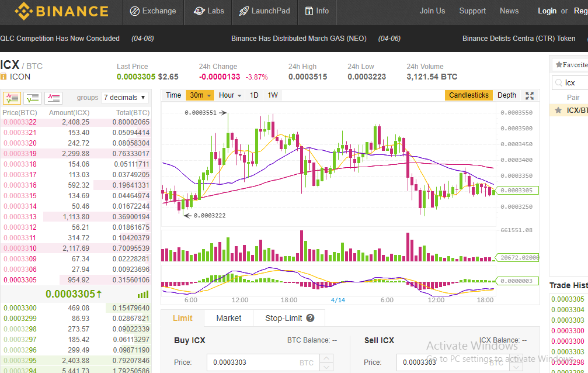Switch to Depth chart view
Viewport: 588px width, 373px height.
point(507,95)
